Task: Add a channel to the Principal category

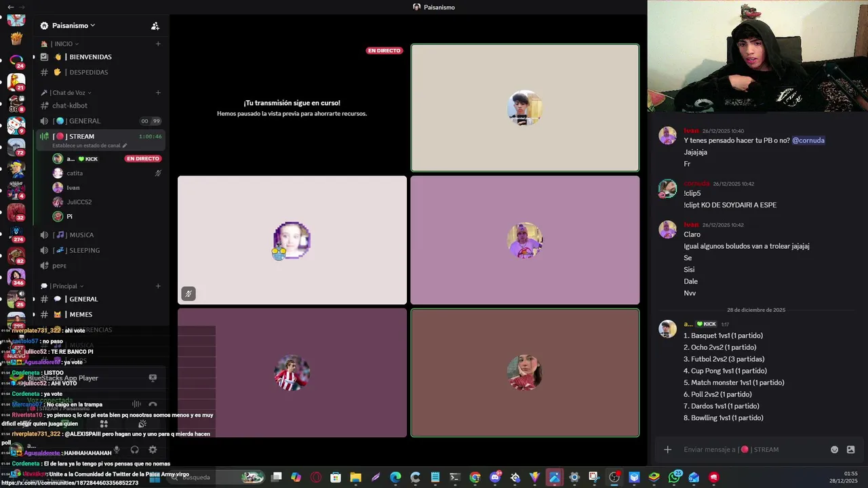Action: 158,286
